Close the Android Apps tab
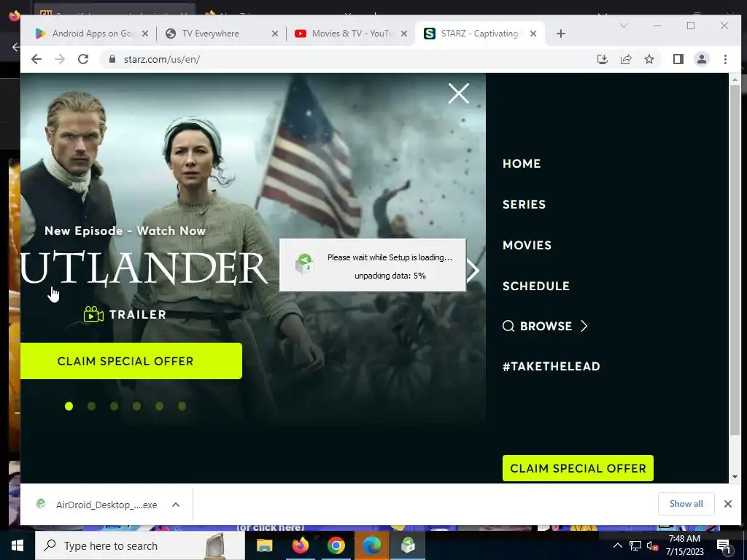Viewport: 747px width, 560px height. [x=145, y=34]
